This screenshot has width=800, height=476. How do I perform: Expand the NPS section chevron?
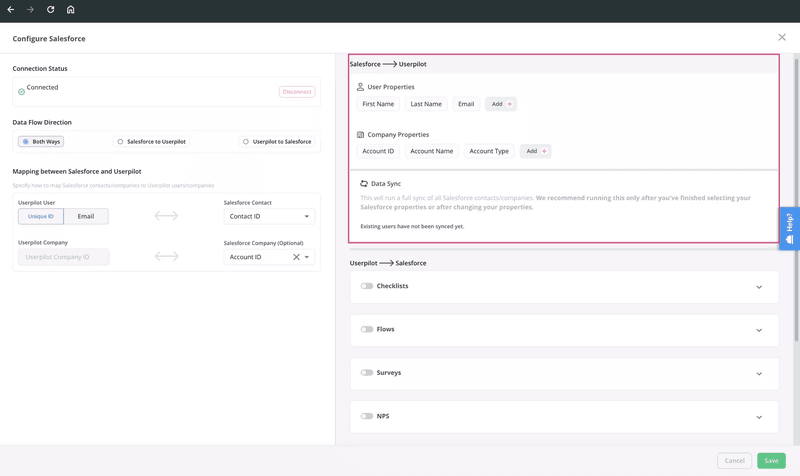(x=759, y=417)
